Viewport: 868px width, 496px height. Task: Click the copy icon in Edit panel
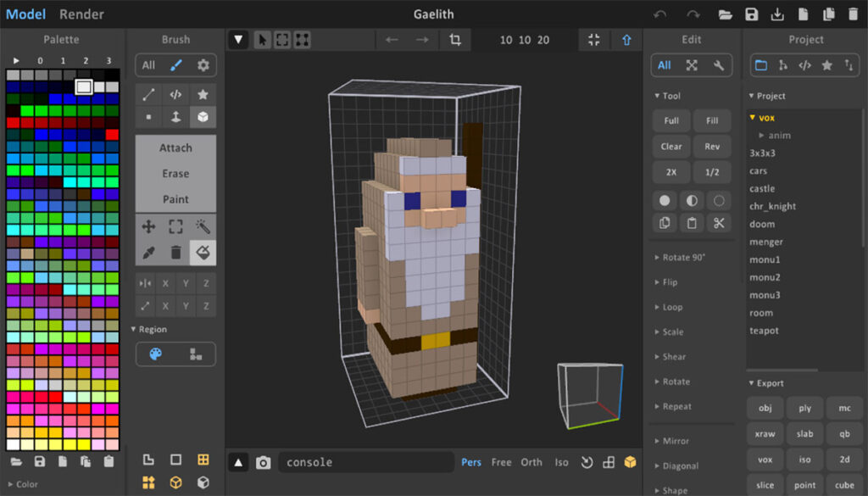click(665, 223)
